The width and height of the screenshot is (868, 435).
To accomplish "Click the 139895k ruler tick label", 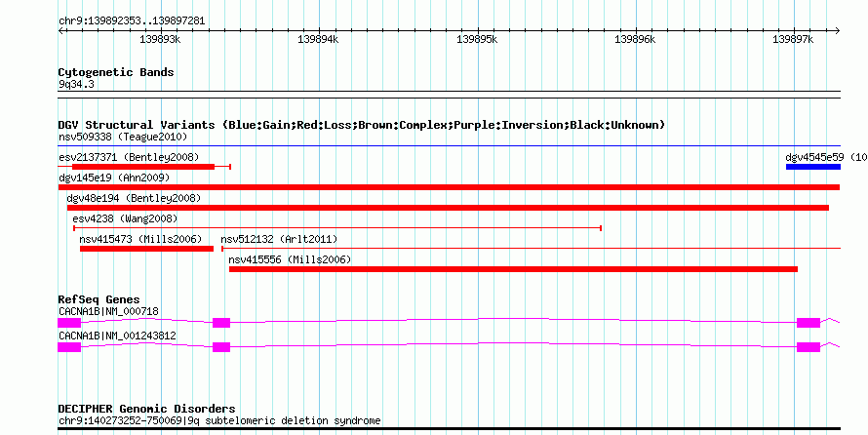I will pos(477,39).
